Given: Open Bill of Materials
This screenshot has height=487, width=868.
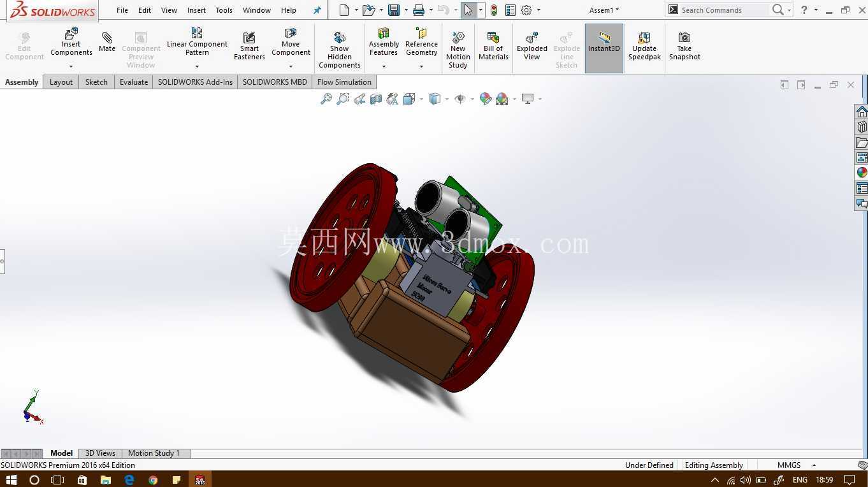Looking at the screenshot, I should point(493,46).
